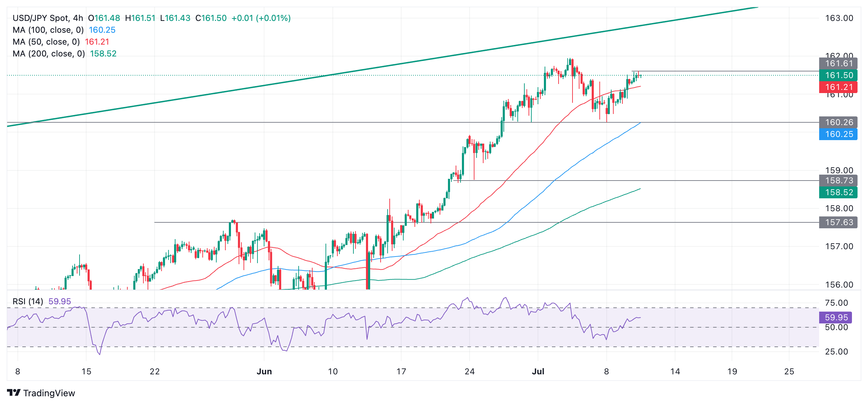The height and width of the screenshot is (405, 868).
Task: Click the MA 200 indicator label
Action: (49, 54)
